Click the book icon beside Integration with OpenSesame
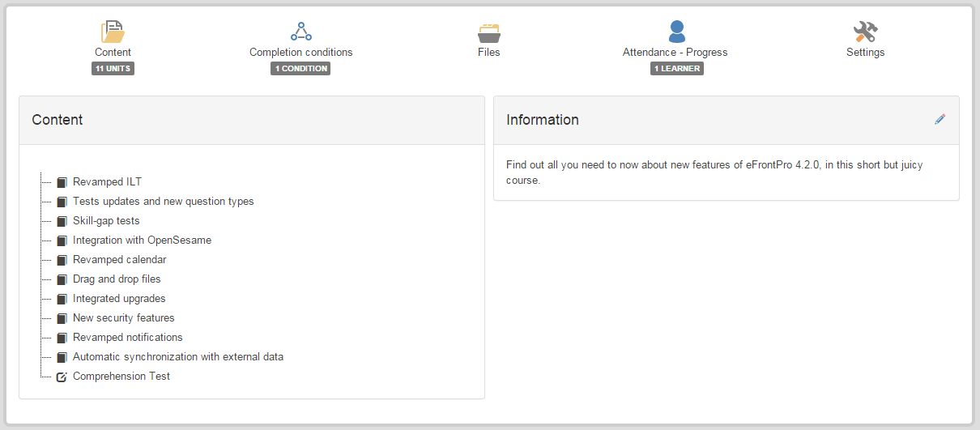 coord(62,241)
